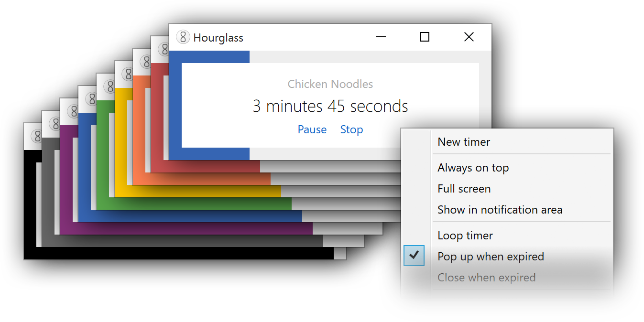644x322 pixels.
Task: Click the Hourglass icon in the main title bar
Action: 183,37
